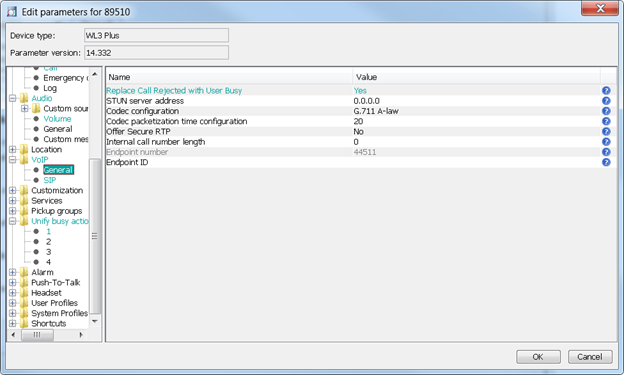This screenshot has width=624, height=375.
Task: Select General under Audio
Action: click(x=58, y=129)
